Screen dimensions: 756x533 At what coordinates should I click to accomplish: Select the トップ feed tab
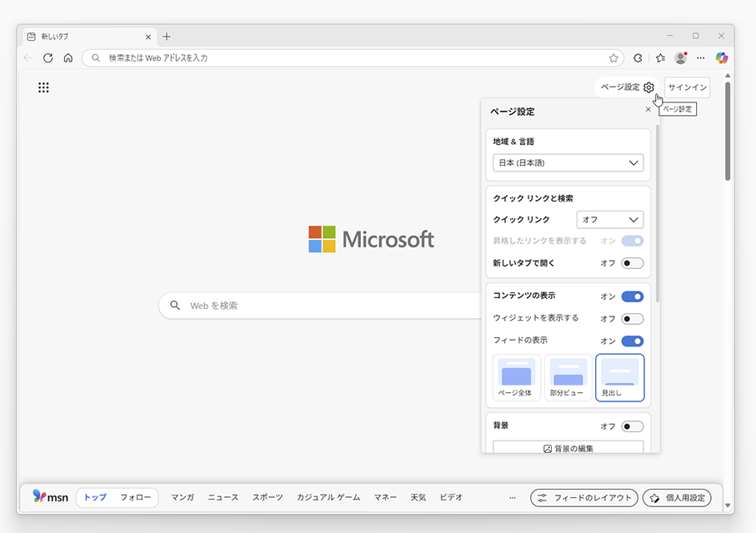pyautogui.click(x=95, y=497)
